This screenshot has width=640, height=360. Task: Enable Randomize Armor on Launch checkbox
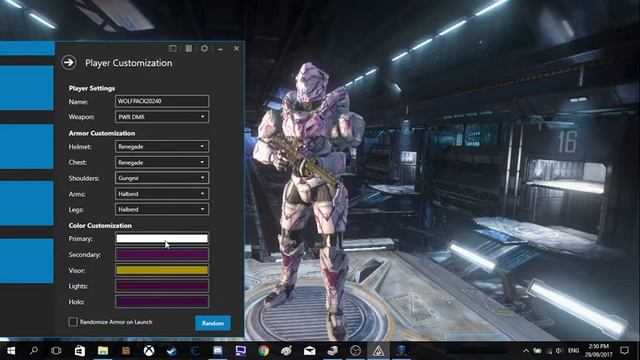(73, 322)
